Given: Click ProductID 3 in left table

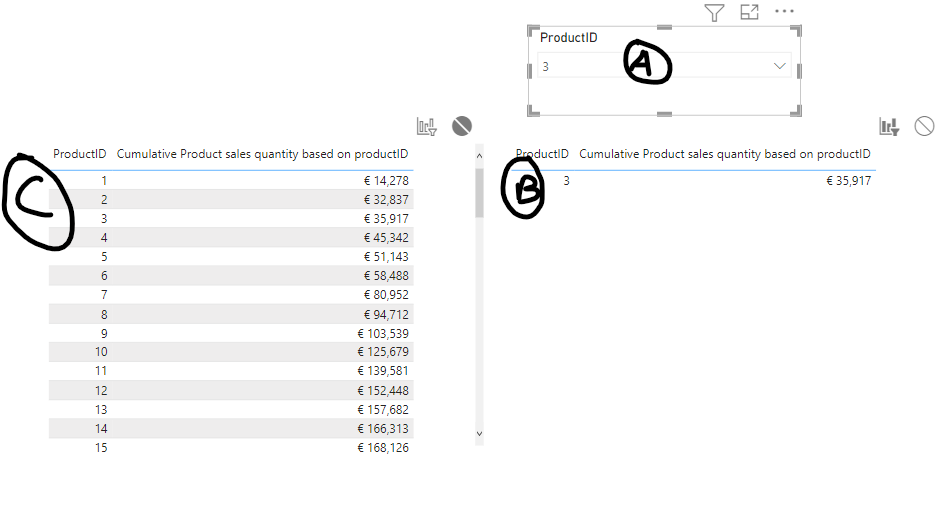Looking at the screenshot, I should tap(104, 219).
